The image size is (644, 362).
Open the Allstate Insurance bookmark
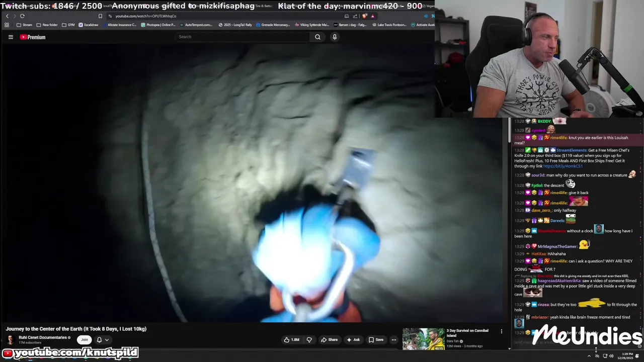coord(119,25)
